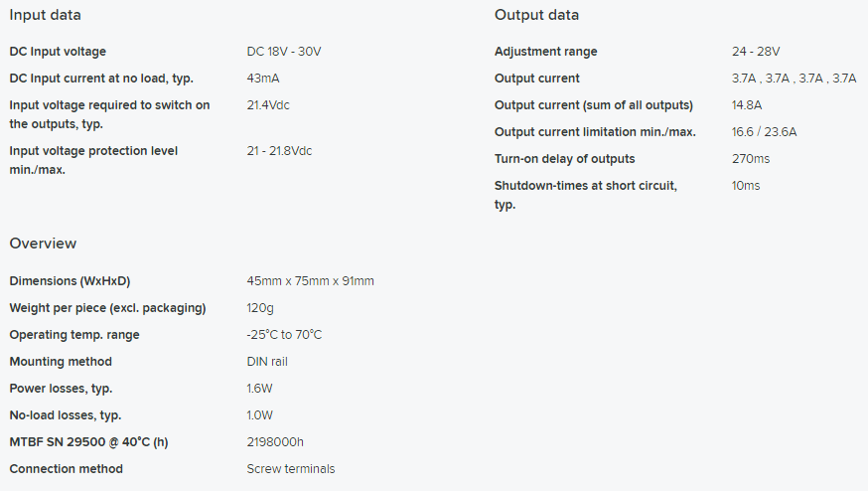Screen dimensions: 868x491
Task: Click the 16.6 / 23.6A limitation value
Action: tap(764, 132)
